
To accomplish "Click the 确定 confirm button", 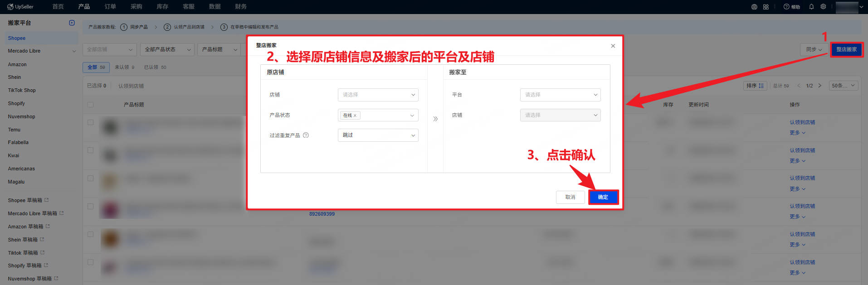I will click(x=603, y=197).
